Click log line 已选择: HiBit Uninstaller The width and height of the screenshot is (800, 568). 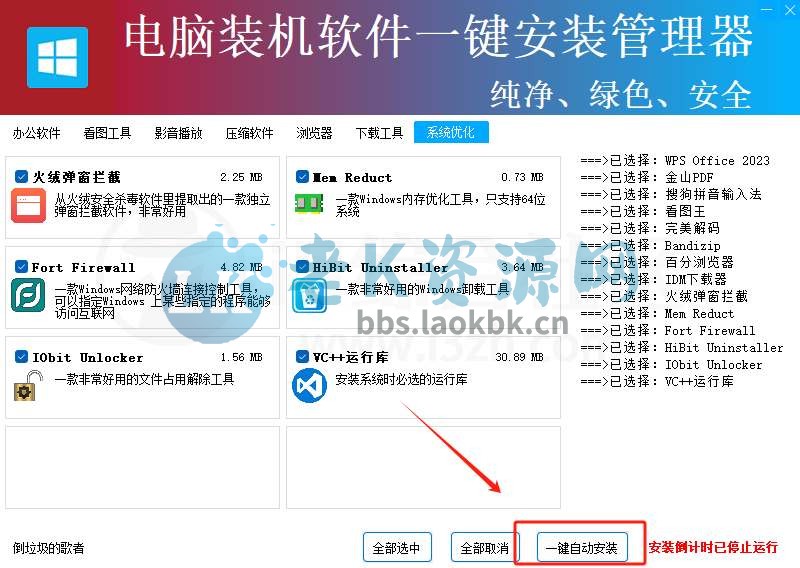pyautogui.click(x=682, y=347)
